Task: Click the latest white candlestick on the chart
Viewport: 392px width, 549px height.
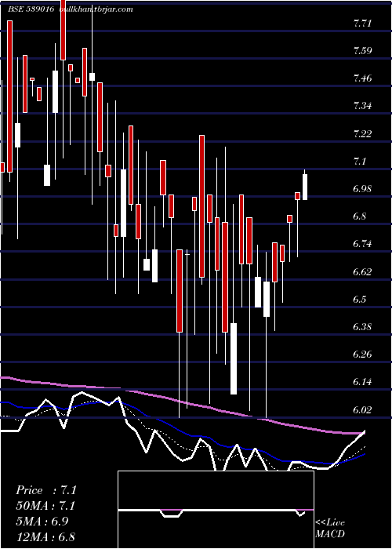Action: [305, 187]
